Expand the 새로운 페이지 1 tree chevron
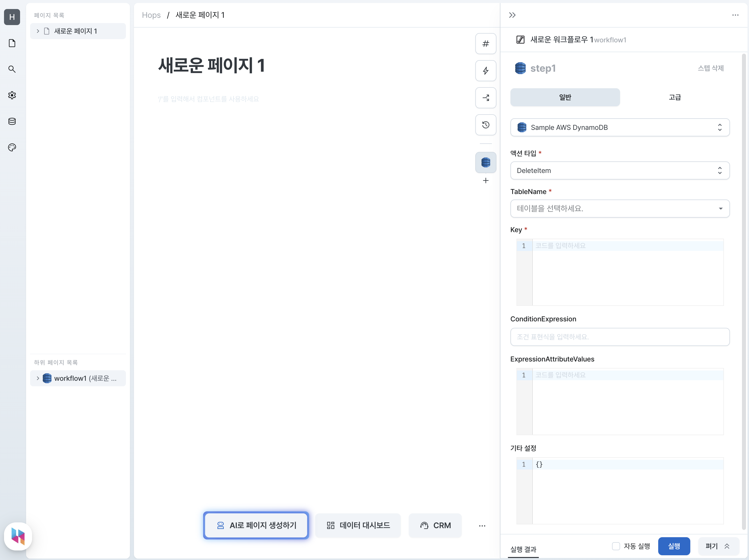 click(x=38, y=31)
